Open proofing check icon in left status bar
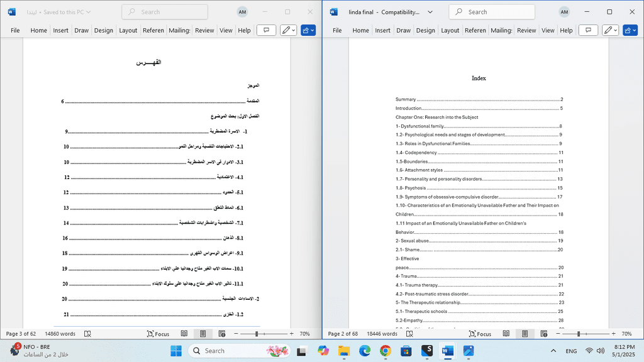 [x=87, y=334]
